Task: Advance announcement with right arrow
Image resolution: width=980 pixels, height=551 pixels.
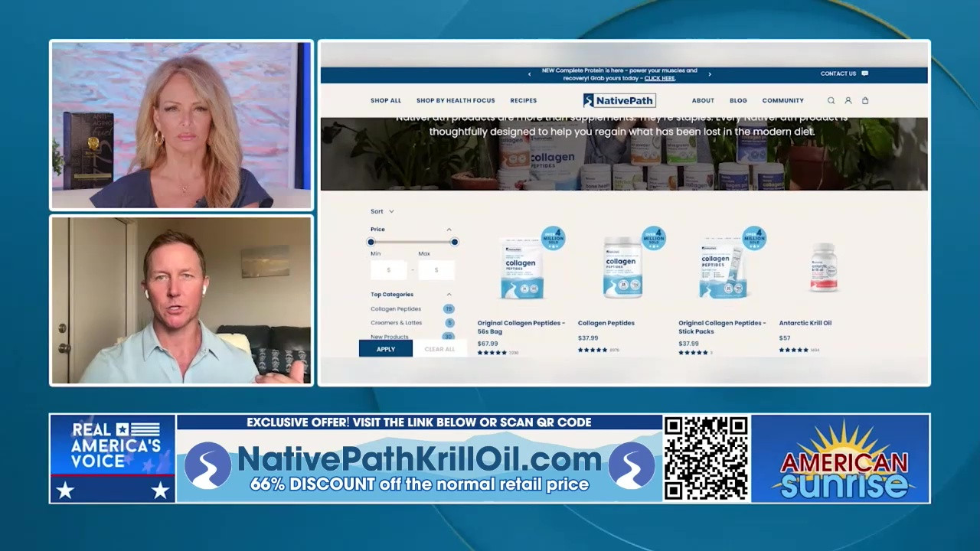Action: pyautogui.click(x=710, y=74)
